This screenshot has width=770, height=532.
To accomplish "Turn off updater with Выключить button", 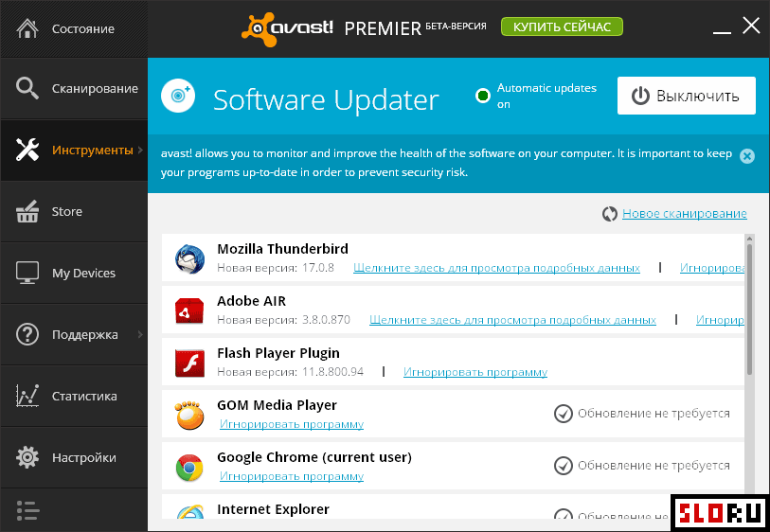I will tap(686, 96).
